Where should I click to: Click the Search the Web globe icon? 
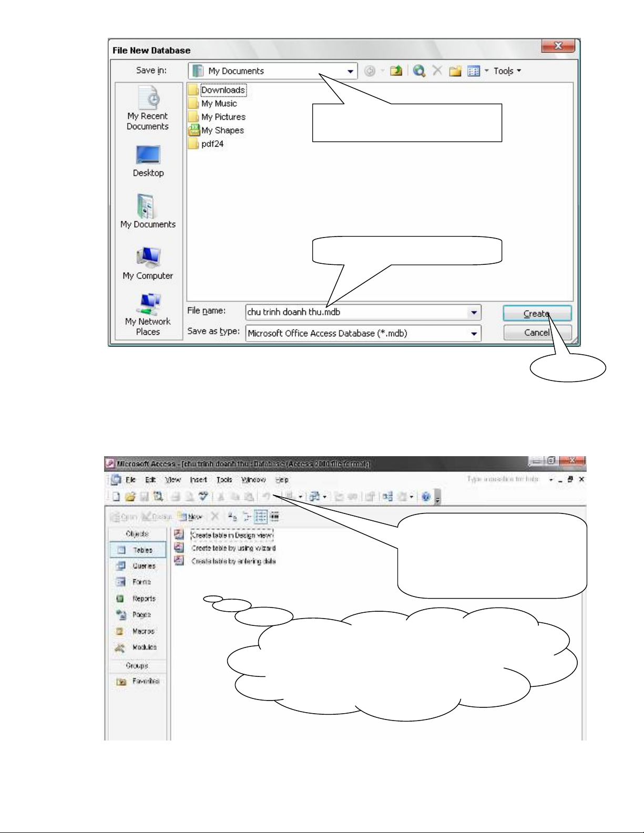418,71
